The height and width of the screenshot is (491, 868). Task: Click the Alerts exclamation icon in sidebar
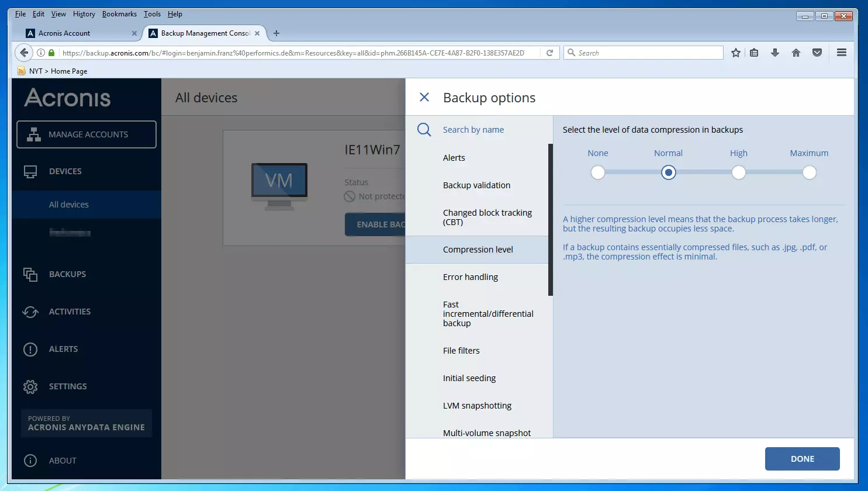click(x=30, y=349)
